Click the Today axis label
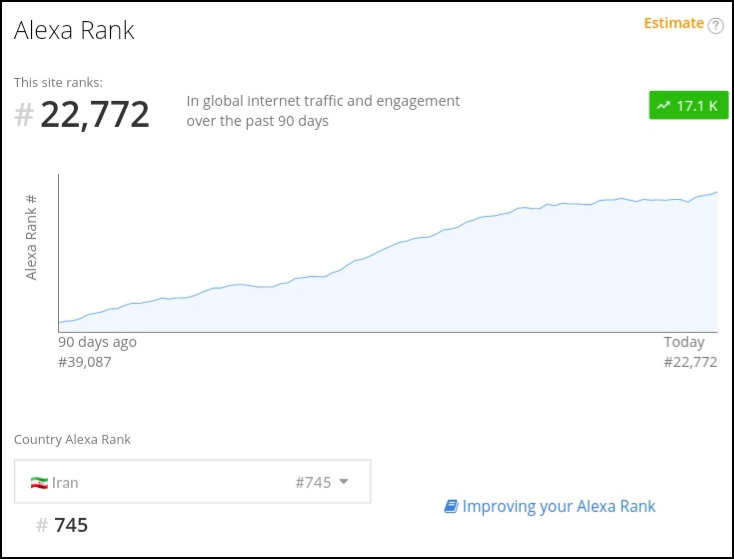The width and height of the screenshot is (734, 559). click(x=684, y=342)
